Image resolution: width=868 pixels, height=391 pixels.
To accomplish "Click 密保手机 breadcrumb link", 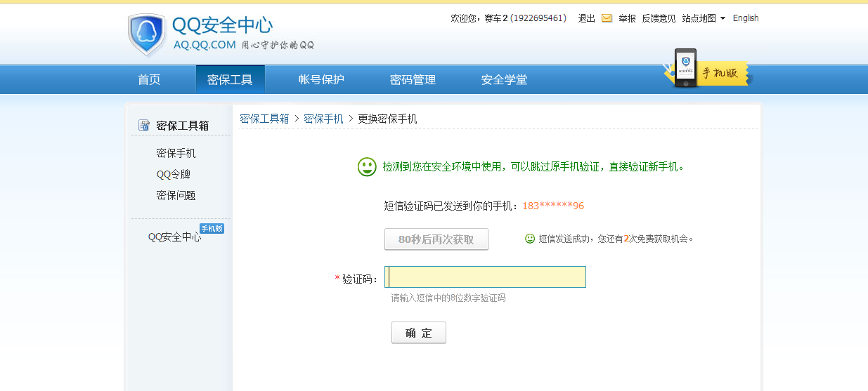I will click(x=323, y=119).
